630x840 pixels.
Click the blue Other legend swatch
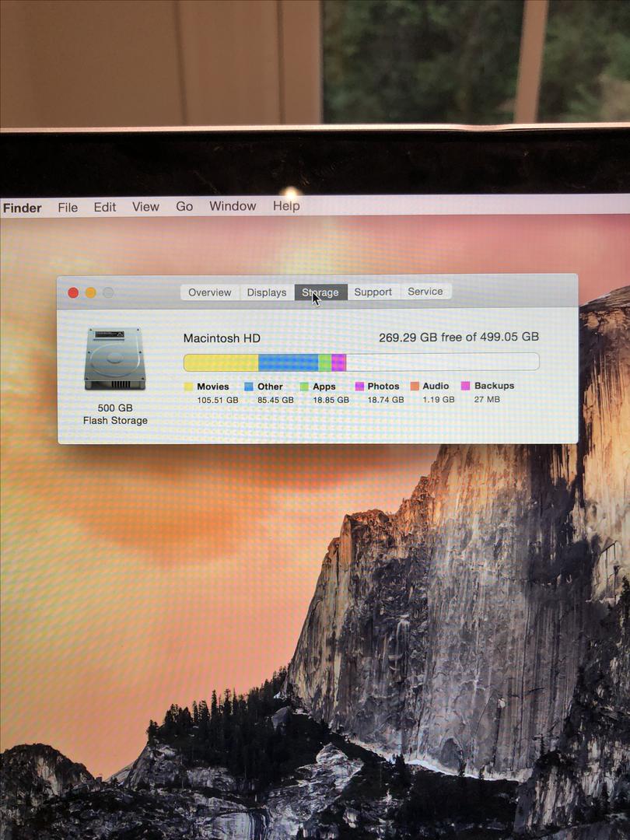[x=249, y=387]
